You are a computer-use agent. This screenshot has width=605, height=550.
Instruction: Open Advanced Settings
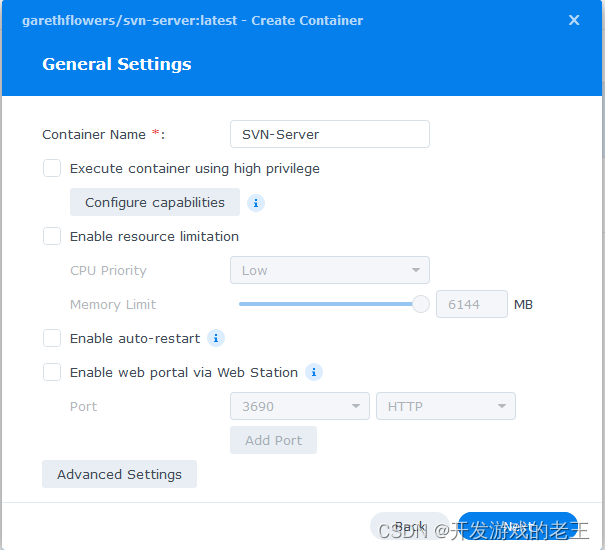[119, 474]
